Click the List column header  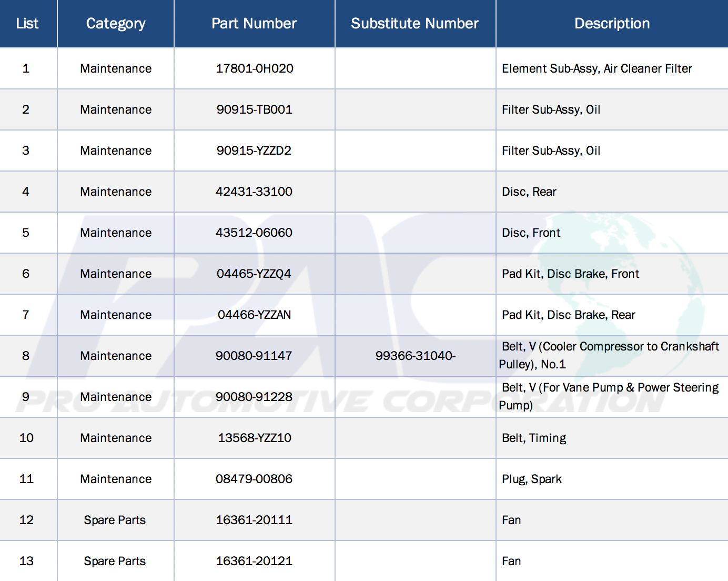[27, 24]
